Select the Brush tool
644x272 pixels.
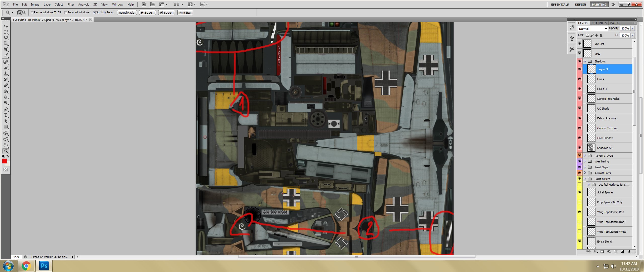coord(6,68)
